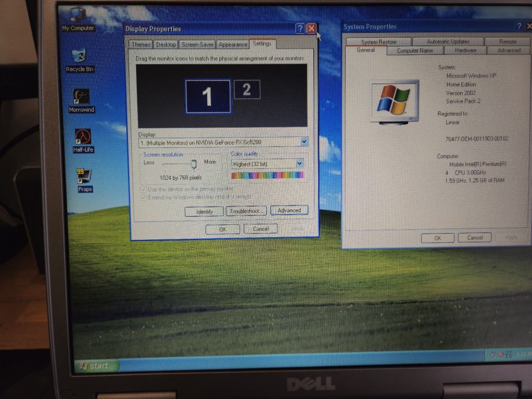The image size is (532, 399).
Task: Click the Advanced button in Display Properties
Action: point(289,210)
